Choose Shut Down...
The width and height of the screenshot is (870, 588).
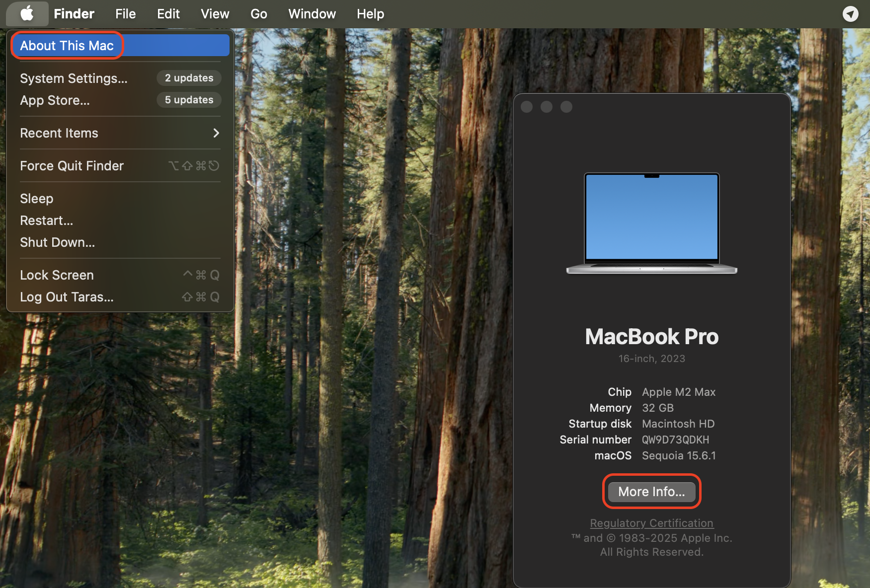pos(57,242)
